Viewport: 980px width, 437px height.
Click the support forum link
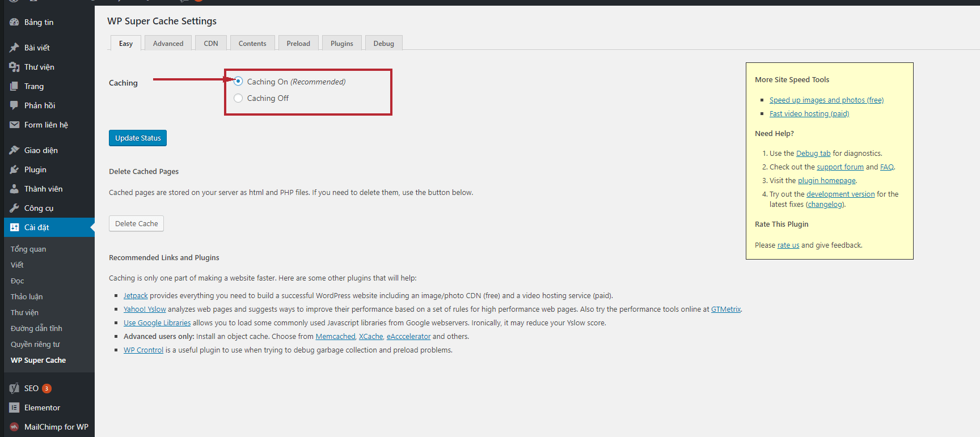pos(840,167)
